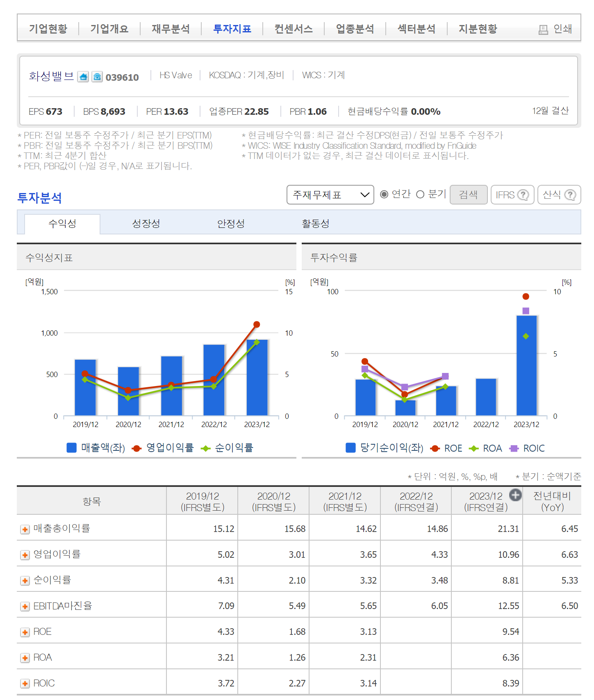The height and width of the screenshot is (700, 594).
Task: Click the home icon next to 화성밸브
Action: pos(83,77)
